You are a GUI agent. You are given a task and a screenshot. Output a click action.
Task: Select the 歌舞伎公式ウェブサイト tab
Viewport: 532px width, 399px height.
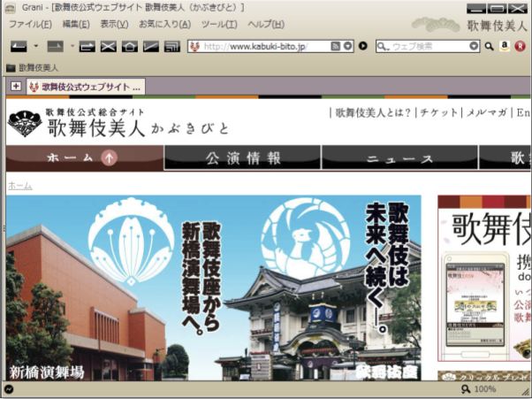(86, 87)
